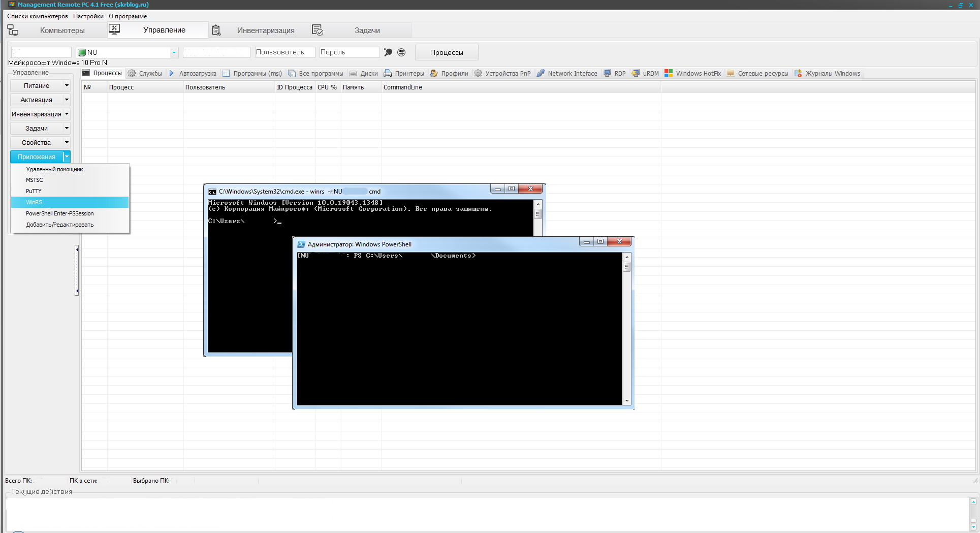Select the highlighted WinRS menu entry
This screenshot has width=980, height=533.
click(x=70, y=202)
